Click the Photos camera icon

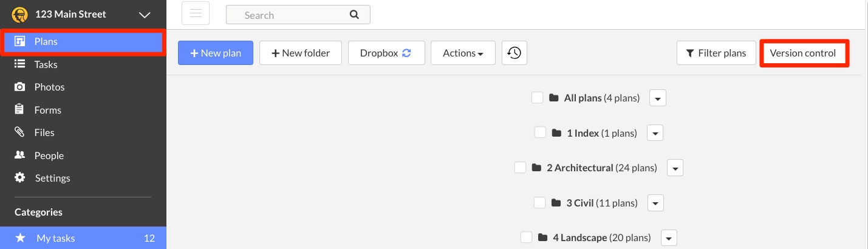point(20,87)
